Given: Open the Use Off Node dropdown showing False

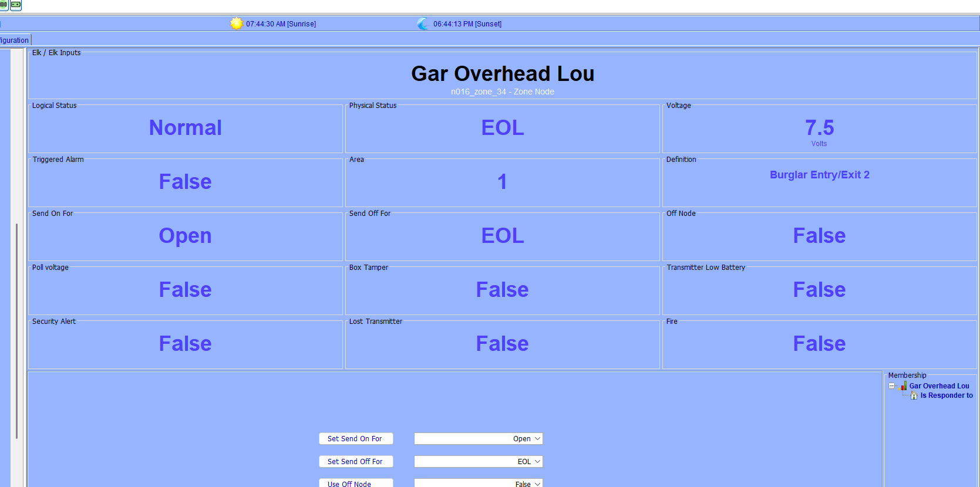Looking at the screenshot, I should tap(537, 483).
